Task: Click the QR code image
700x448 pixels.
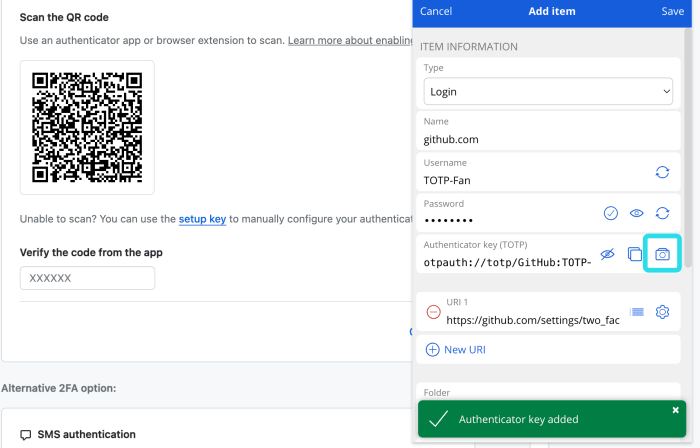Action: click(x=87, y=127)
